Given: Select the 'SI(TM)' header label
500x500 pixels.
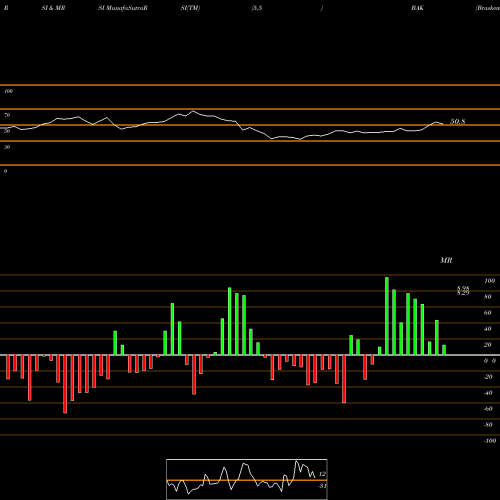Looking at the screenshot, I should click(x=190, y=8).
